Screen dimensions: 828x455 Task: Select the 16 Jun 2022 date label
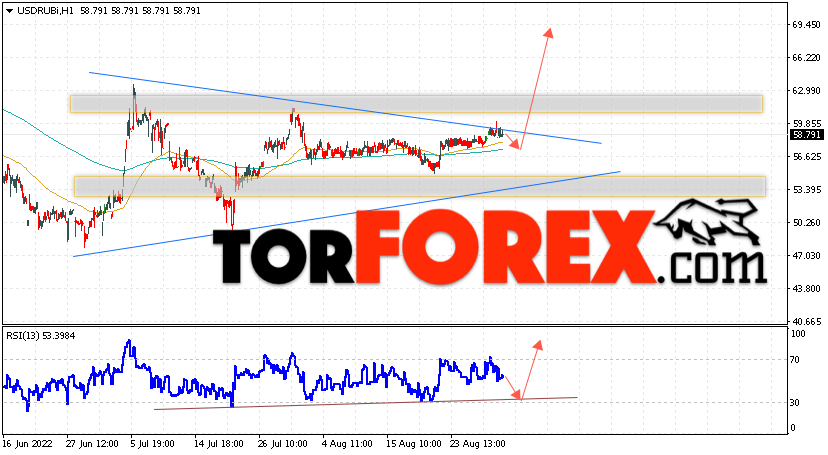click(27, 444)
